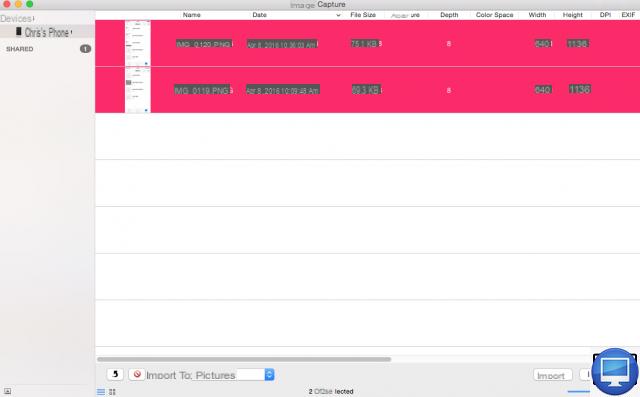Select thumbnail of IMG_0119.PNG
The height and width of the screenshot is (397, 640).
point(138,90)
